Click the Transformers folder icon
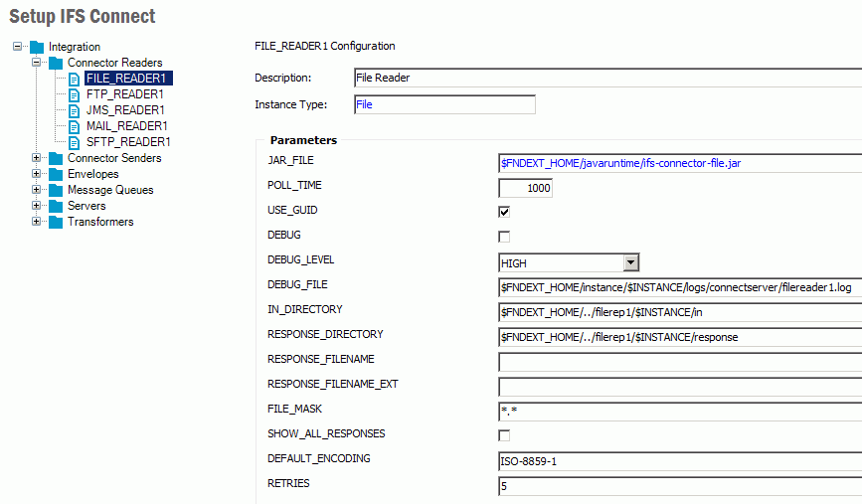This screenshot has height=504, width=862. (56, 222)
